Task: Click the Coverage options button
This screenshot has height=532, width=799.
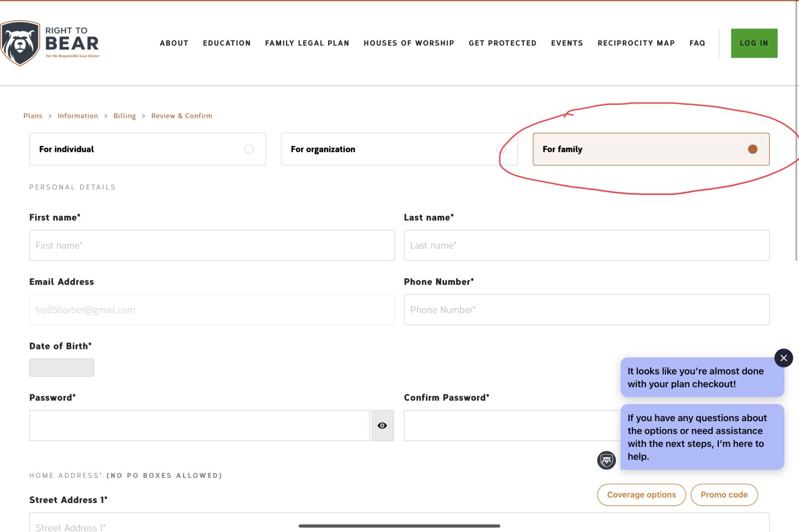Action: [x=641, y=495]
